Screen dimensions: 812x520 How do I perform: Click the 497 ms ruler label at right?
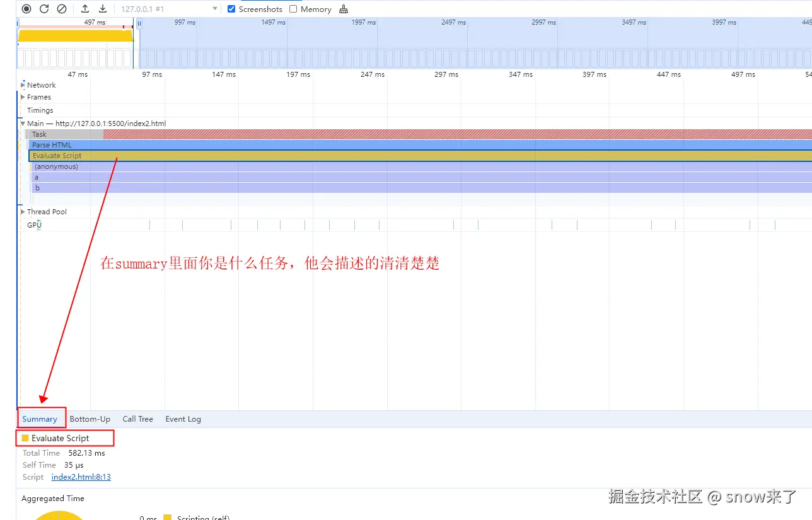743,74
